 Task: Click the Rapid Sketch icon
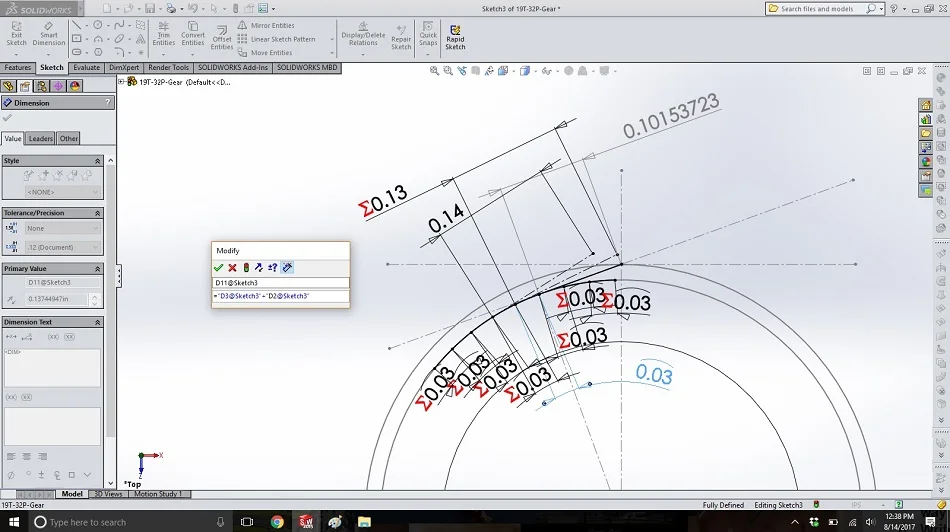pyautogui.click(x=455, y=38)
